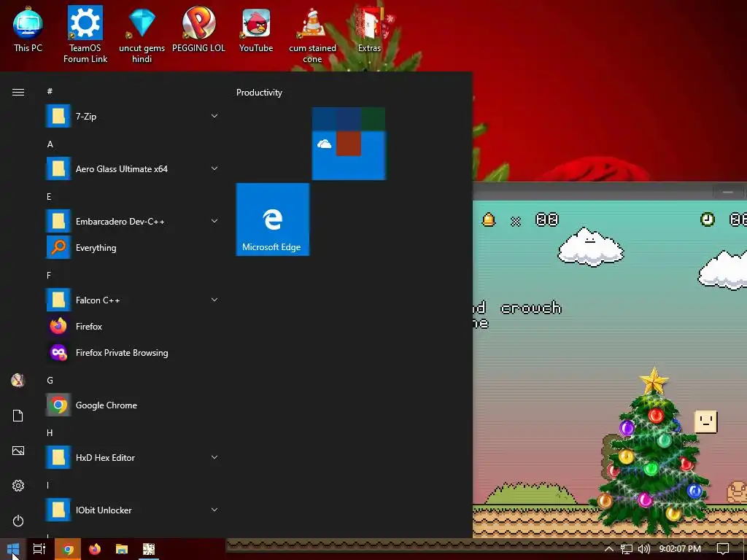This screenshot has width=747, height=560.
Task: Open the Microsoft Edge tile
Action: 273,219
